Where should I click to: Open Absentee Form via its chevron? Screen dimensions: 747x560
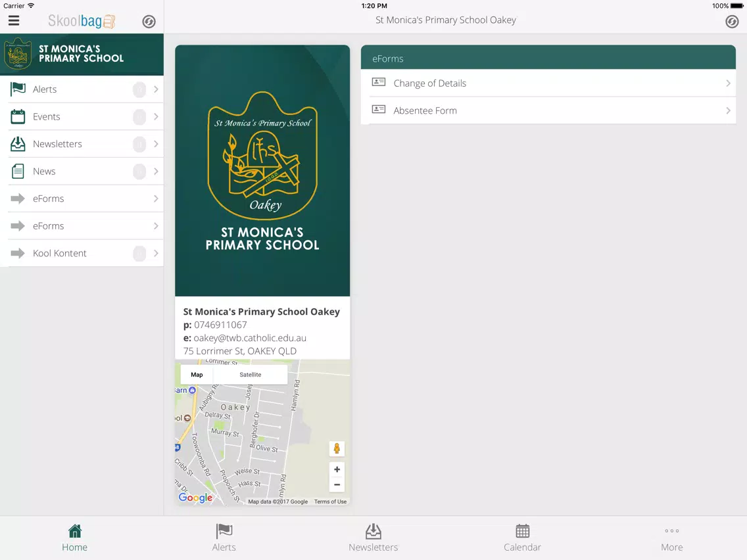pos(728,110)
